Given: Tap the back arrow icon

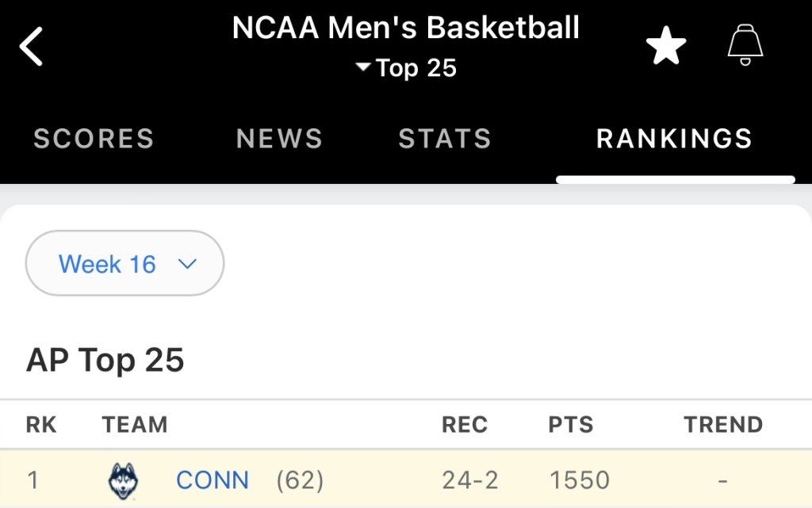Looking at the screenshot, I should click(32, 47).
